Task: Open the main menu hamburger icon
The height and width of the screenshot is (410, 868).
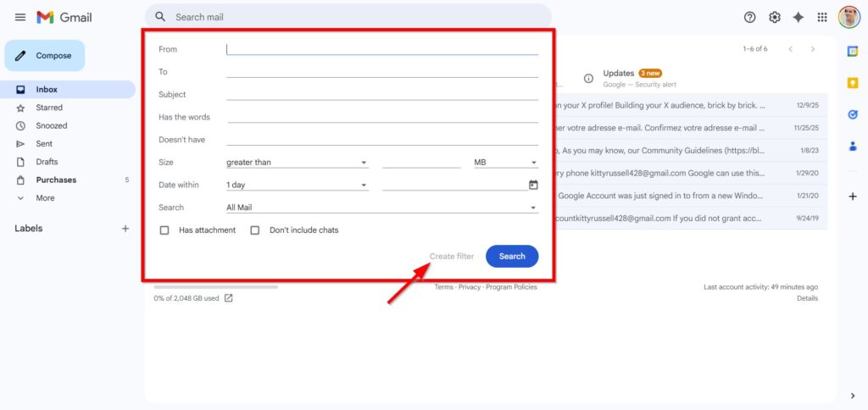Action: point(20,17)
